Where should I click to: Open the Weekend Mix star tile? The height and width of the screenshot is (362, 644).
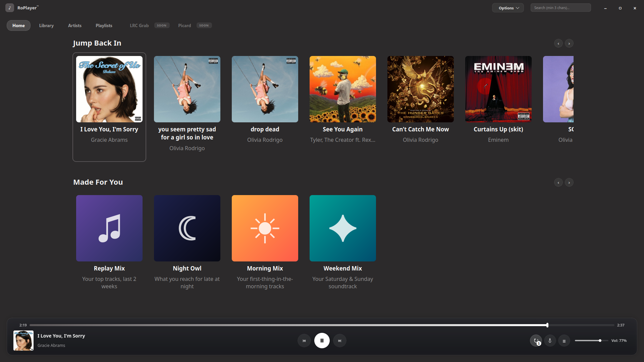click(x=343, y=228)
